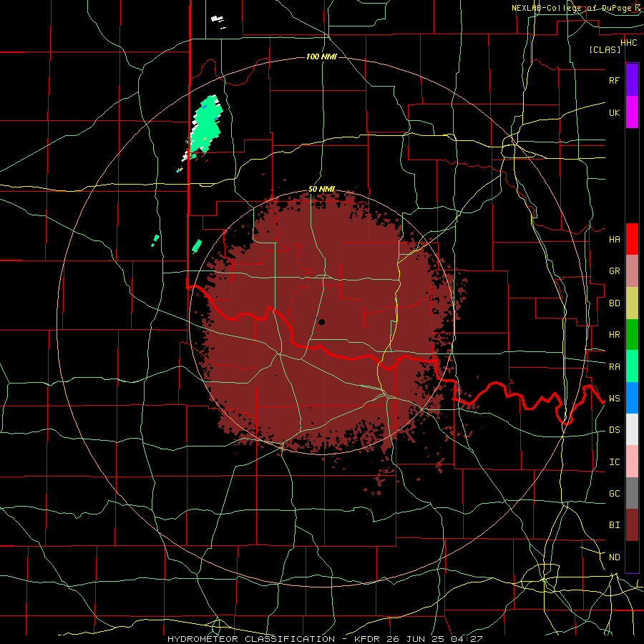The height and width of the screenshot is (644, 644).
Task: Click the ND black legend swatch
Action: pyautogui.click(x=632, y=557)
